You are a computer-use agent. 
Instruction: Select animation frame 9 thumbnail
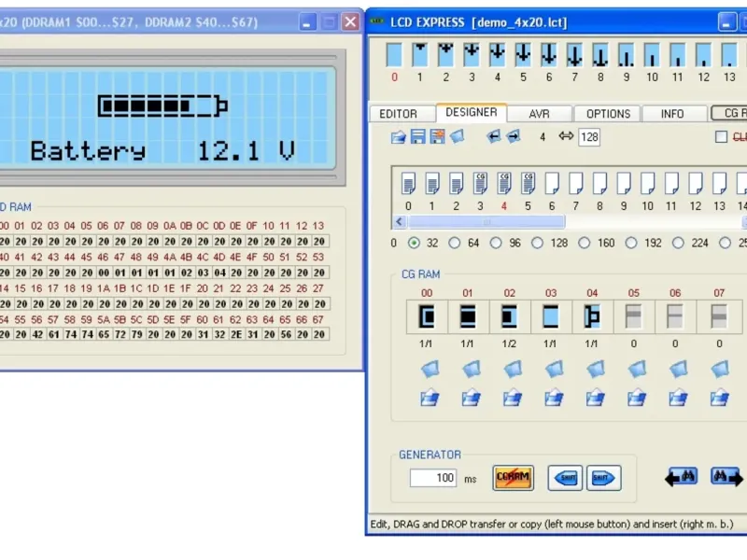tap(626, 55)
